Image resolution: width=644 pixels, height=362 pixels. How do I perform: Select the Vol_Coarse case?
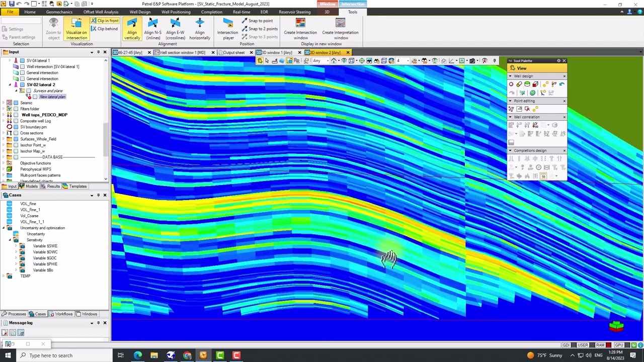[x=29, y=216]
